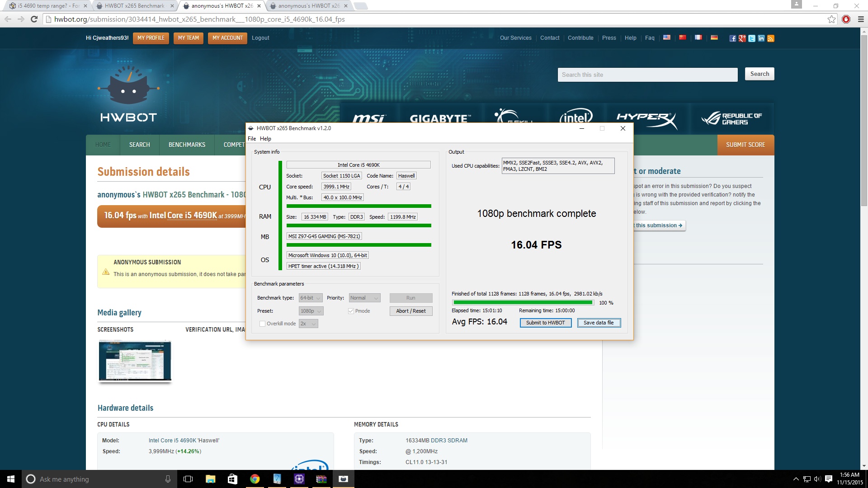Open the Priority Normal dropdown
Screen dimensions: 868x488
pos(364,298)
